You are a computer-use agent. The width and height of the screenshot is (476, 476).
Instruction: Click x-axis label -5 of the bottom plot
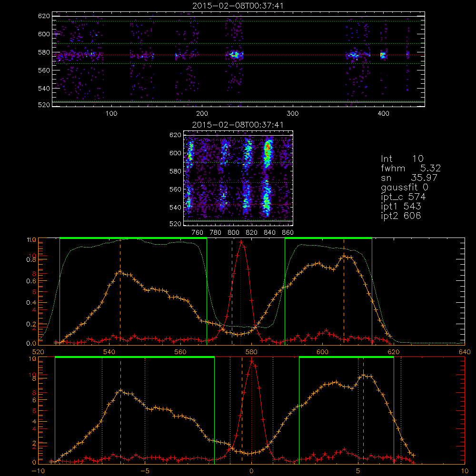pos(145,471)
